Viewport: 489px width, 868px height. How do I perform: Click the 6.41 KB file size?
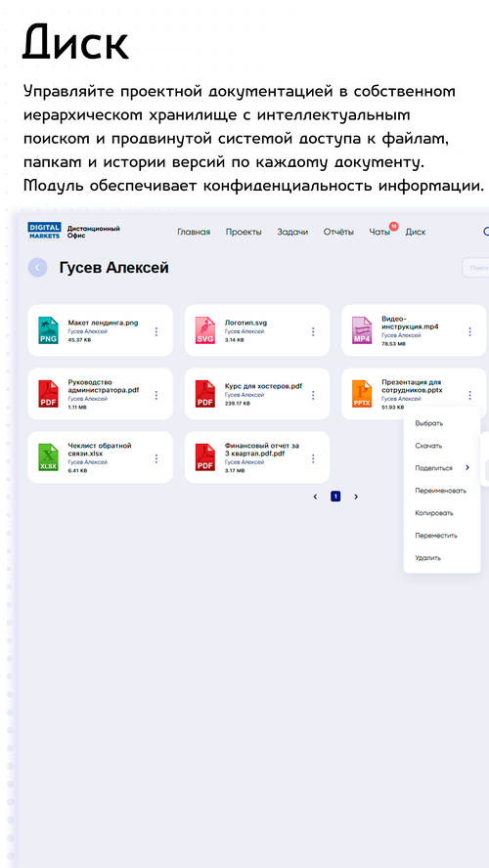(77, 470)
